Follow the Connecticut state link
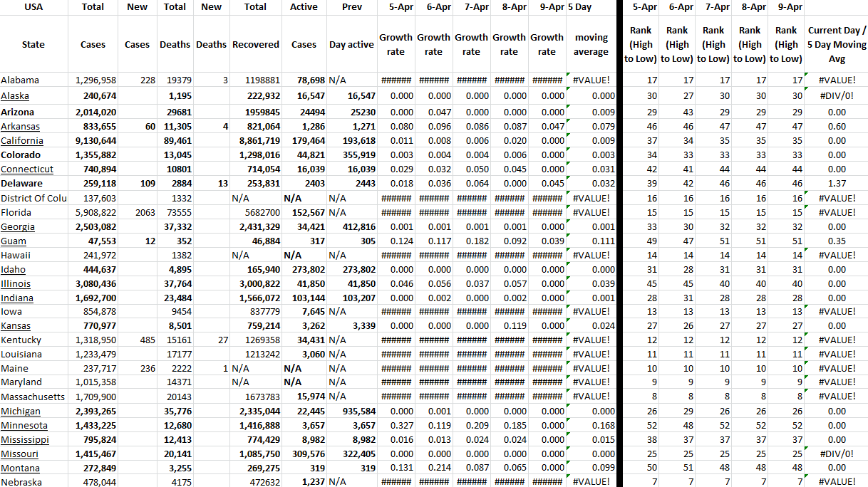Image resolution: width=868 pixels, height=487 pixels. coord(27,169)
